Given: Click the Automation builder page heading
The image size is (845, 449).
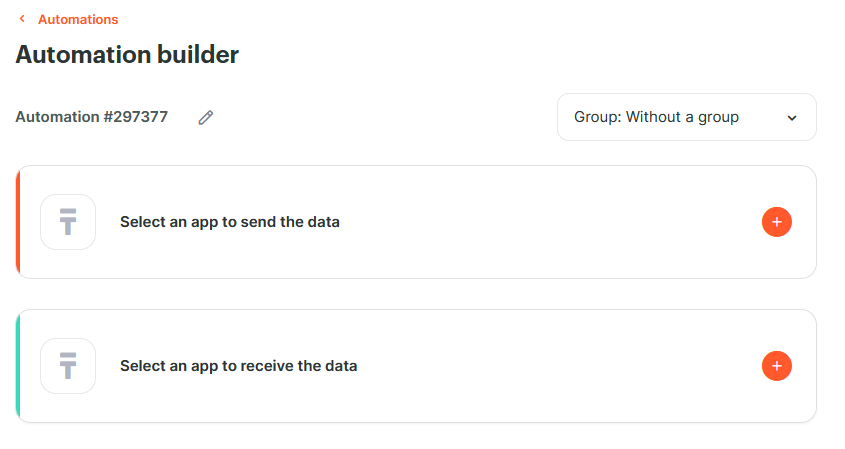Looking at the screenshot, I should (127, 54).
